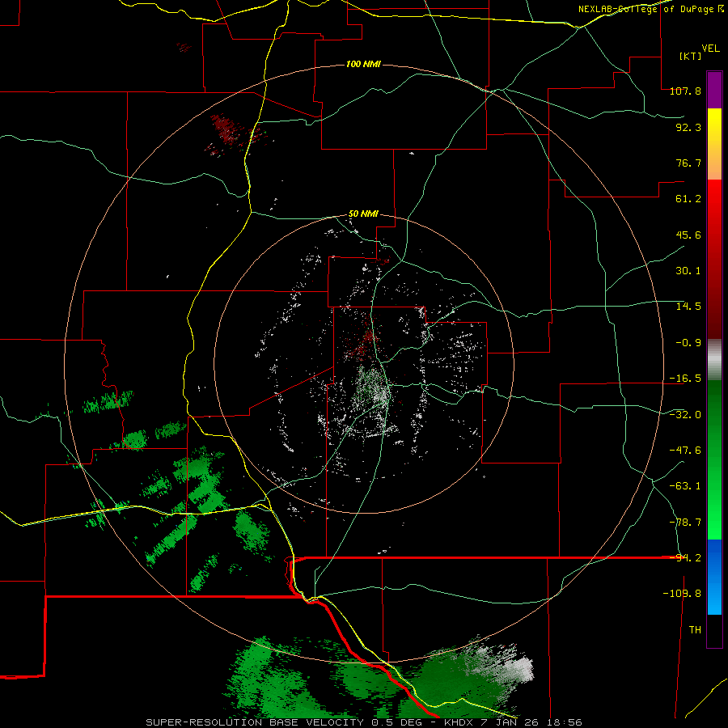The width and height of the screenshot is (728, 728).
Task: Select the -16.5 value on velocity scale
Action: pos(685,379)
